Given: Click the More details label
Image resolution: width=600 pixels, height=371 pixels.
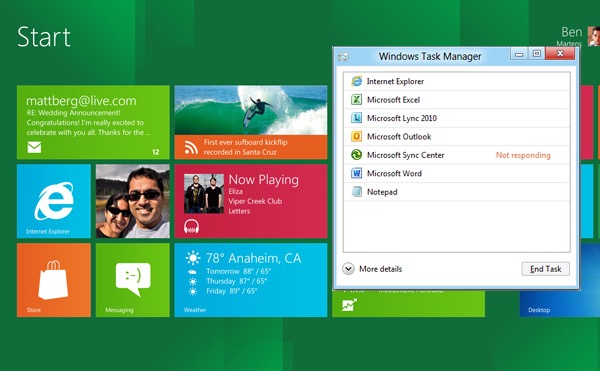Looking at the screenshot, I should [x=380, y=269].
